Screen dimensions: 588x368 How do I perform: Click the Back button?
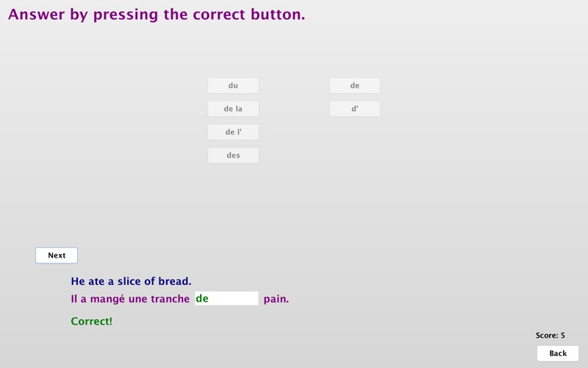(558, 353)
